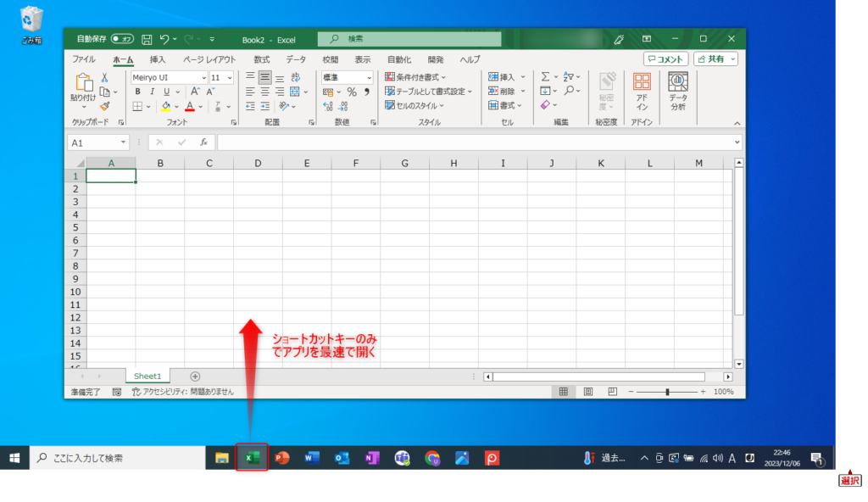Align text left in the alignment group
This screenshot has width=868, height=502.
pos(250,92)
